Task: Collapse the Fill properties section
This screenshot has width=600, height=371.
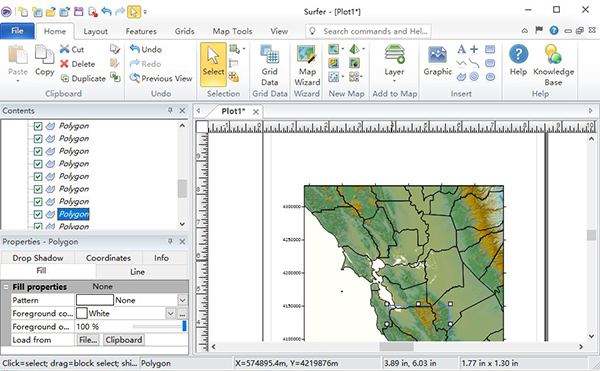Action: point(6,286)
